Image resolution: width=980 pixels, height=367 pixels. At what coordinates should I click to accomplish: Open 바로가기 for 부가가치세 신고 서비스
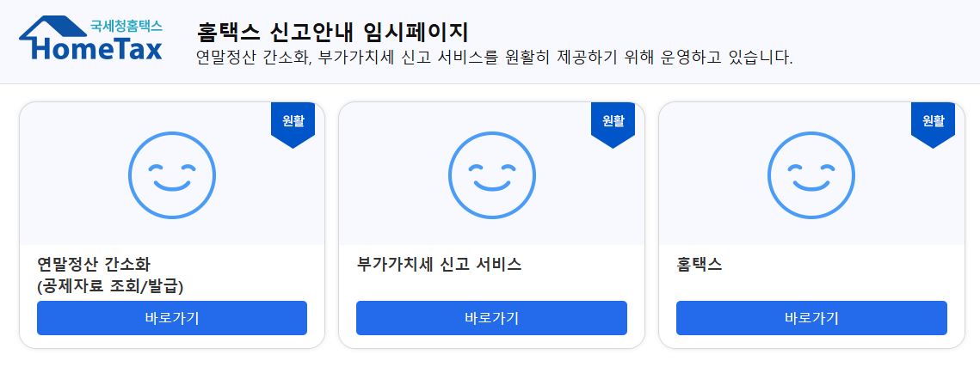[x=492, y=318]
